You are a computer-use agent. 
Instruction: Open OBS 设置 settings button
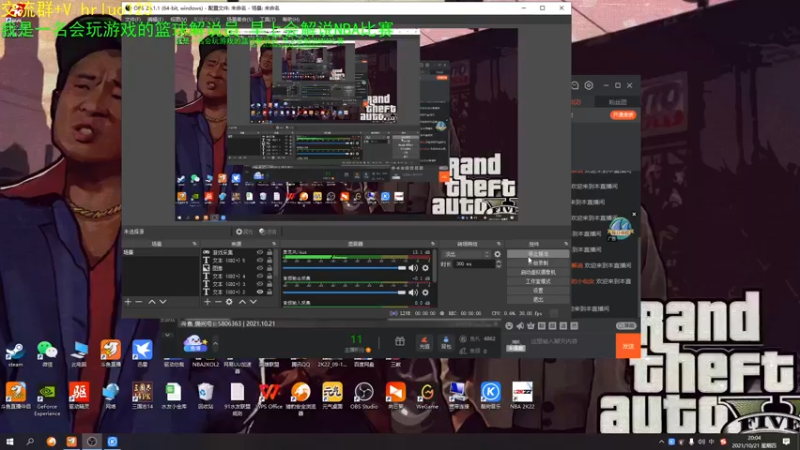click(x=538, y=290)
